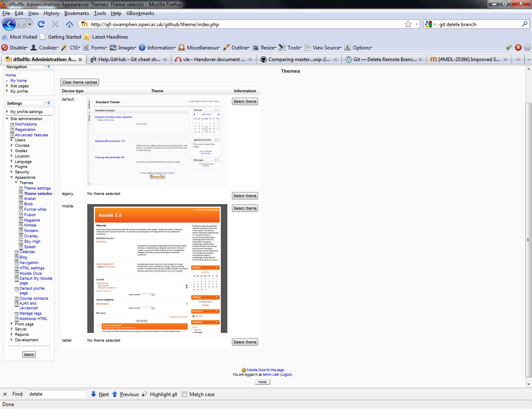This screenshot has width=532, height=409.
Task: Start search with the magnifier icon
Action: click(525, 24)
